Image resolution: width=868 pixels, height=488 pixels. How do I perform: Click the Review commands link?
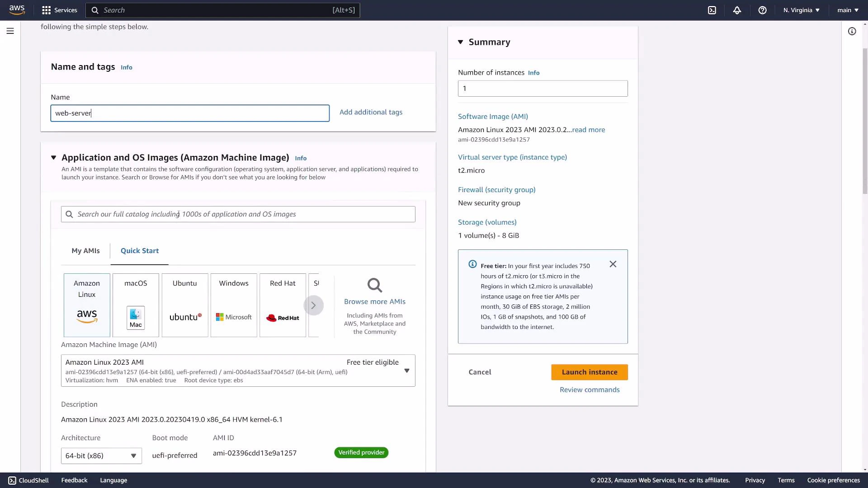[589, 389]
